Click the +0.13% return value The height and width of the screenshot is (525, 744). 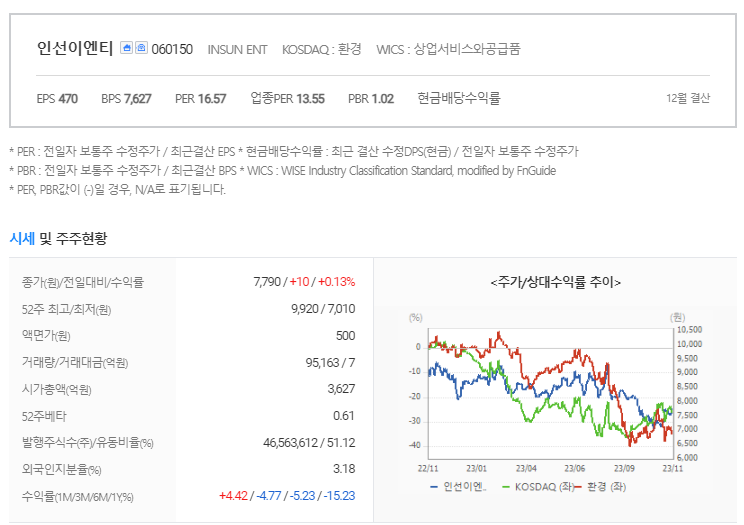tap(336, 282)
